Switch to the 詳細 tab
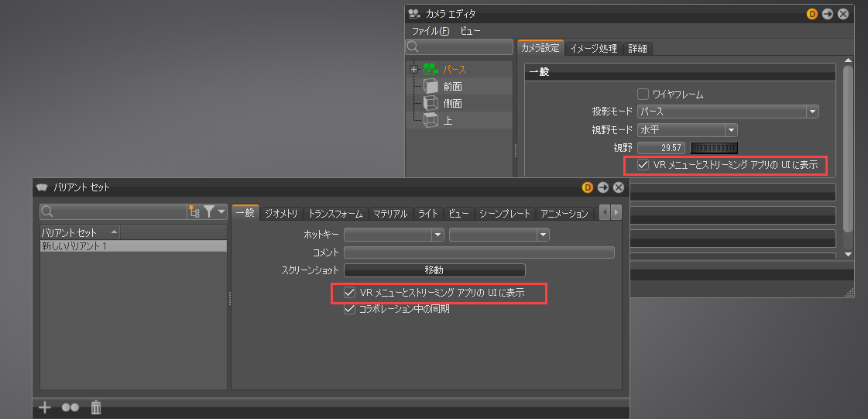Viewport: 868px width, 419px height. 638,48
